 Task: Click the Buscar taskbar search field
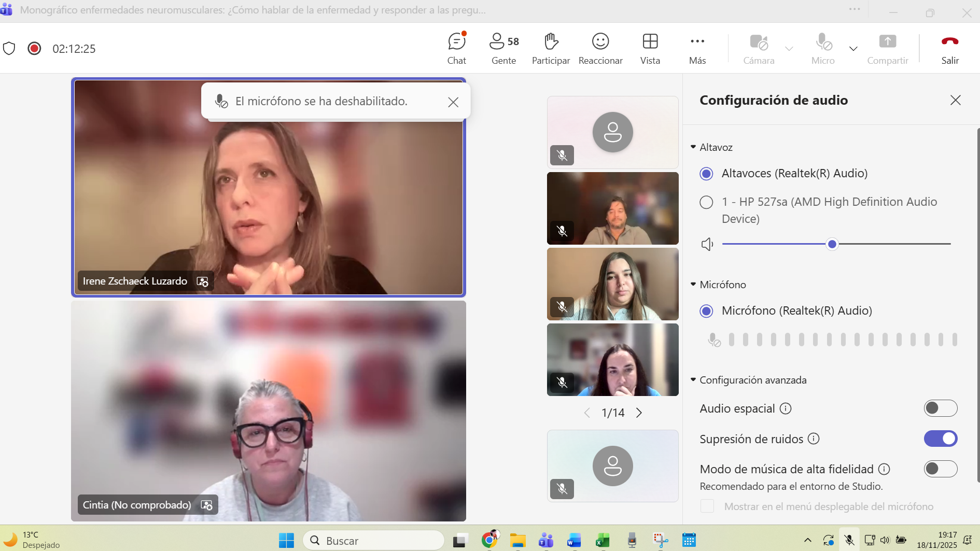tap(373, 541)
